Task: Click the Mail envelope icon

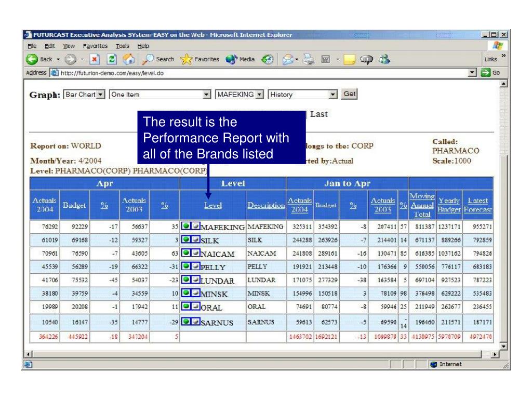Action: click(287, 59)
